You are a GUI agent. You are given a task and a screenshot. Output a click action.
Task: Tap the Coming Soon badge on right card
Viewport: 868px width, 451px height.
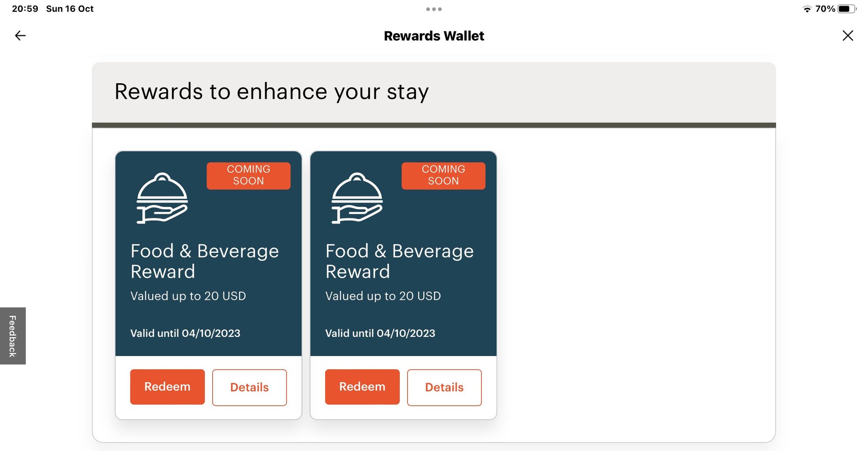click(443, 175)
